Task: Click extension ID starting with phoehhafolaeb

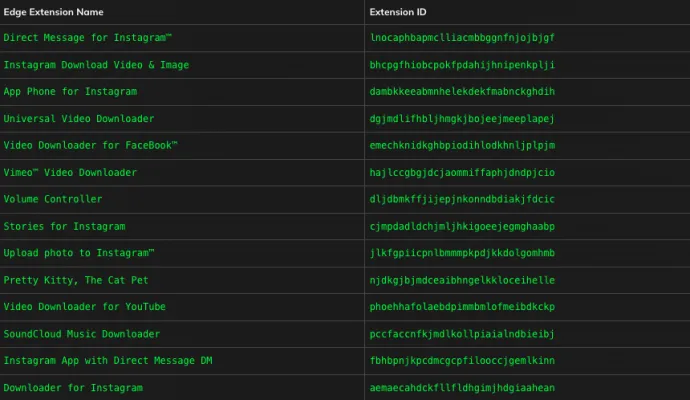Action: [462, 307]
